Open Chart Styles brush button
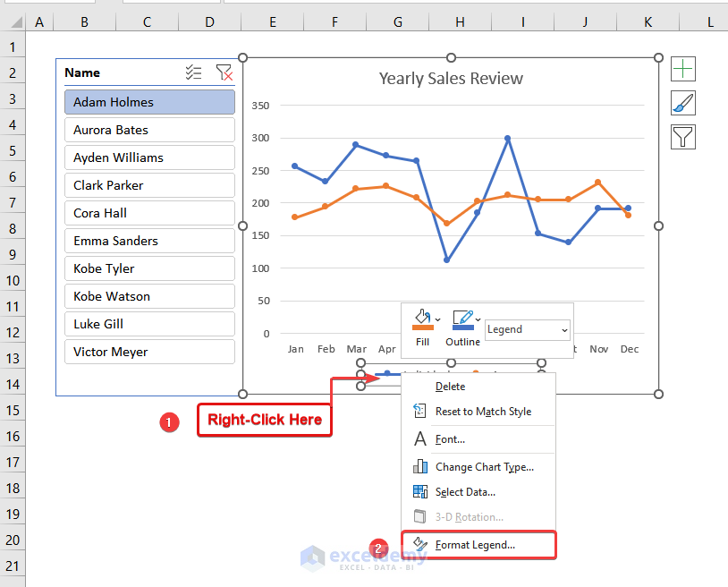Viewport: 728px width, 587px height. 683,103
